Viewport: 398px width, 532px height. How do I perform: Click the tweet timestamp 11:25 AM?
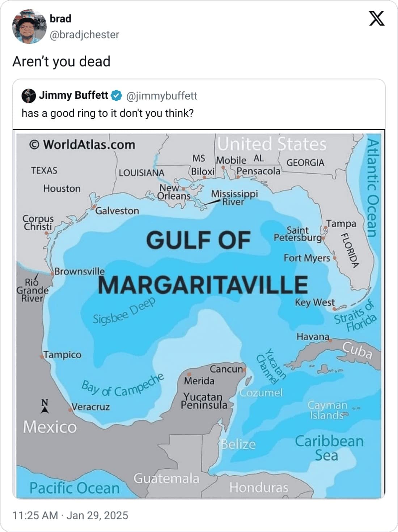[35, 515]
